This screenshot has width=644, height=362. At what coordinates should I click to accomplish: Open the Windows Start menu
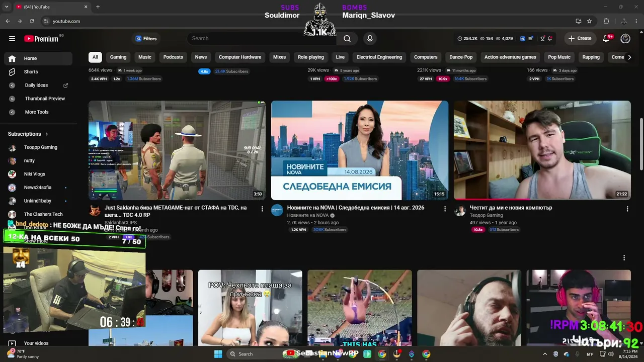point(218,354)
